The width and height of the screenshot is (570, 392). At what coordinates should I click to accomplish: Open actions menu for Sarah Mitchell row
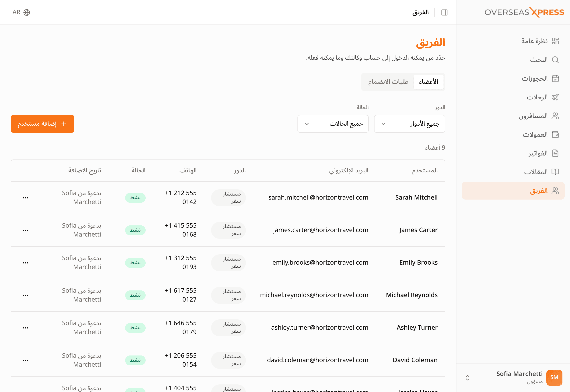[25, 198]
